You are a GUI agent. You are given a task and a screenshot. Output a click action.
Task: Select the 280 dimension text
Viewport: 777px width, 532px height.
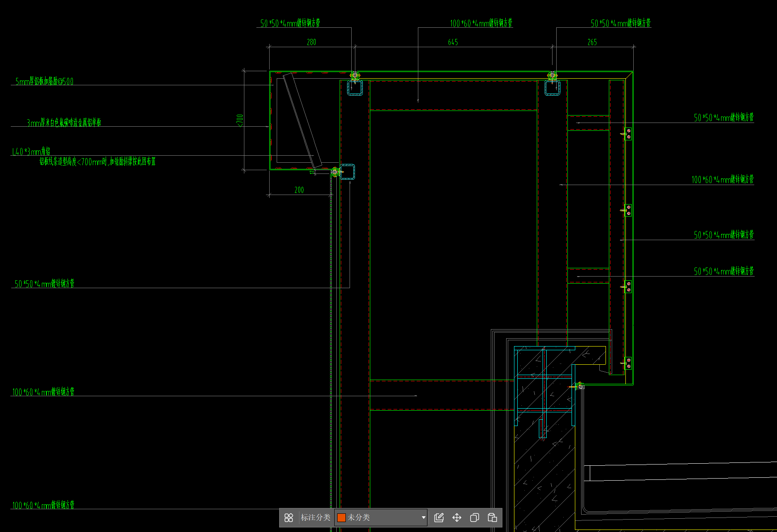(x=311, y=42)
